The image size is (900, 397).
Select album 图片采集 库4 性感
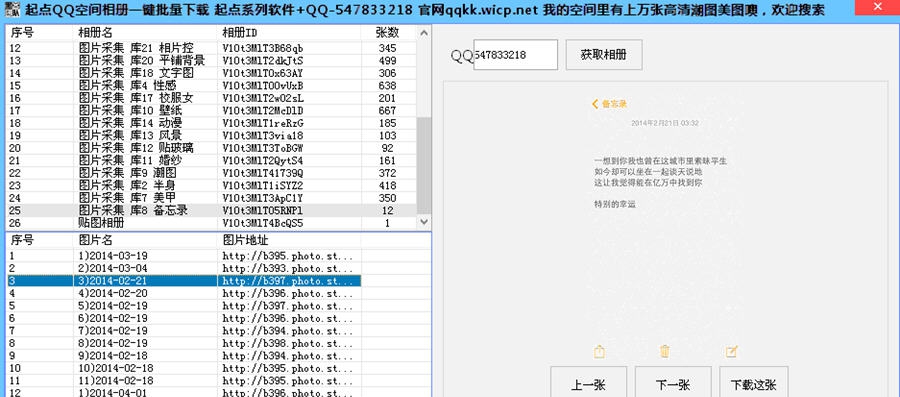tap(127, 85)
